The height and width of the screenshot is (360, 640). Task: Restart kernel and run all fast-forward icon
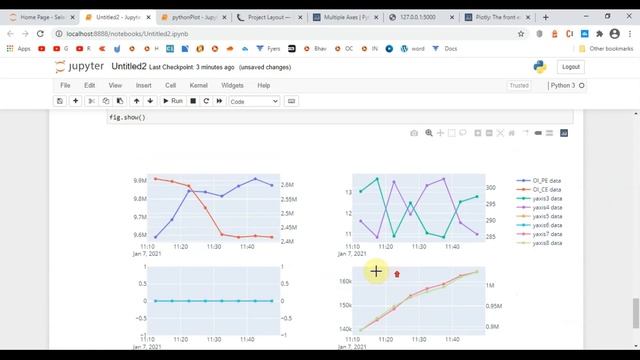(x=219, y=101)
